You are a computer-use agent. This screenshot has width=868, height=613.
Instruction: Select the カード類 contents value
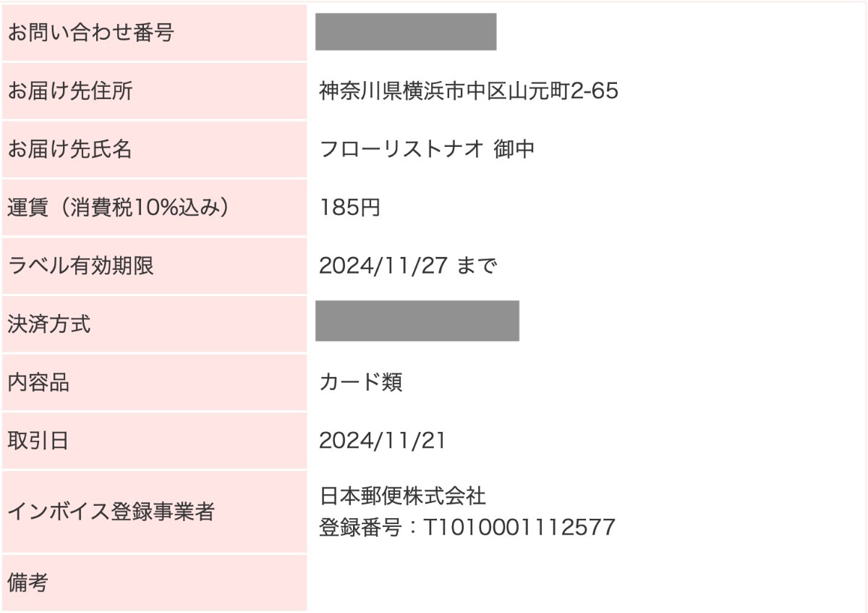pos(361,382)
